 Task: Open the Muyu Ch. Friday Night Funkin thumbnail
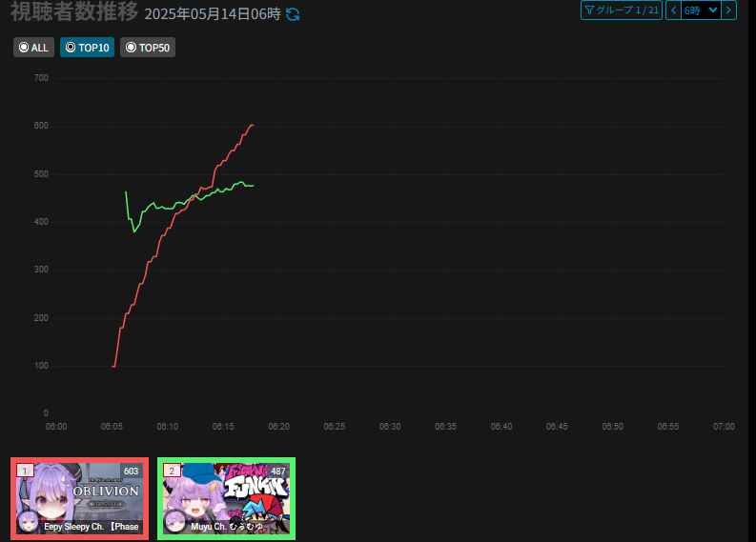[x=226, y=498]
